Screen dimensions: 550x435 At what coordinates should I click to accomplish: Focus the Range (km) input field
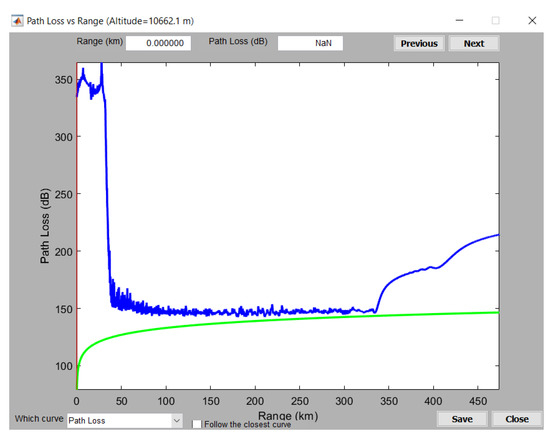pyautogui.click(x=159, y=43)
